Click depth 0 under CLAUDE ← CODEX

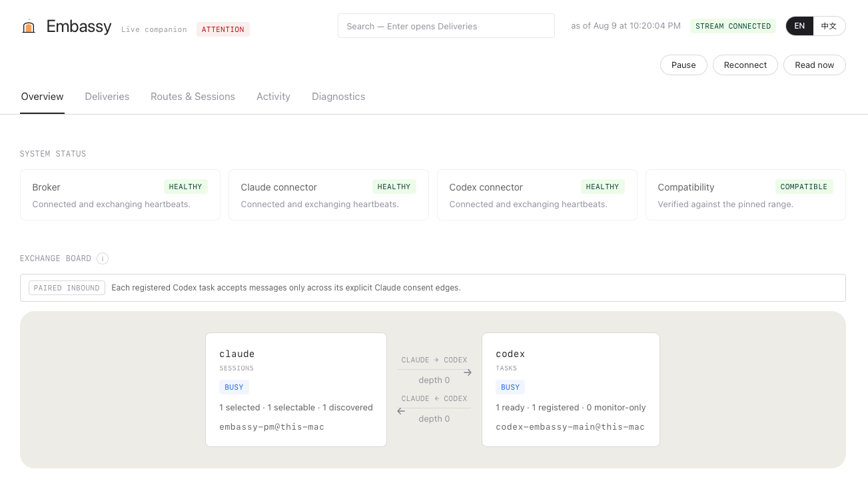(x=434, y=418)
